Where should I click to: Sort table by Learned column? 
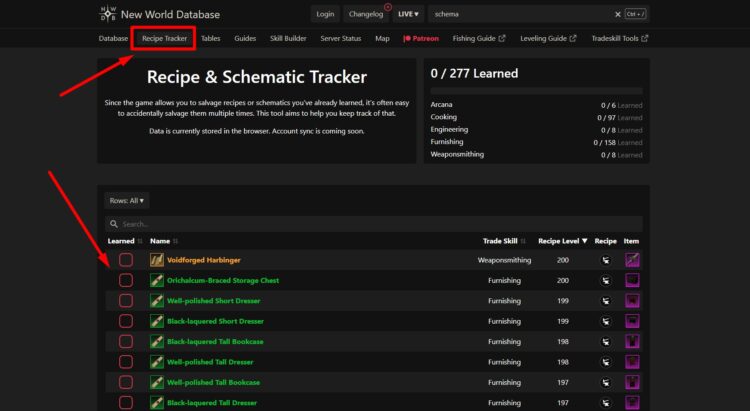[x=124, y=241]
